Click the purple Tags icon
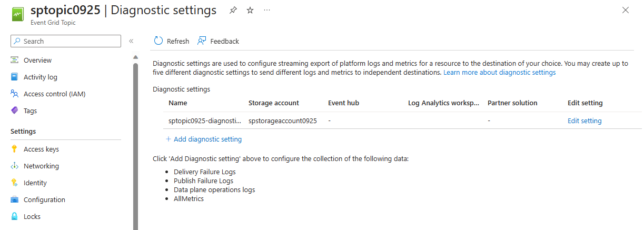The width and height of the screenshot is (644, 230). [x=15, y=111]
